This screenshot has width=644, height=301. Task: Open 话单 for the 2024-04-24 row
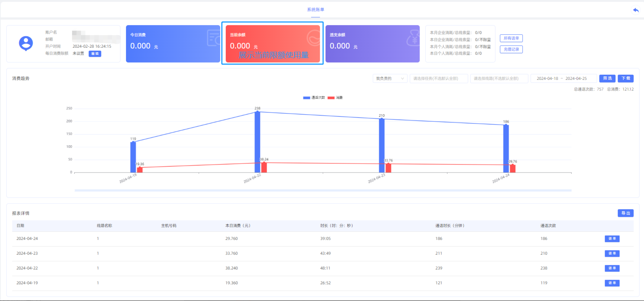coord(612,239)
